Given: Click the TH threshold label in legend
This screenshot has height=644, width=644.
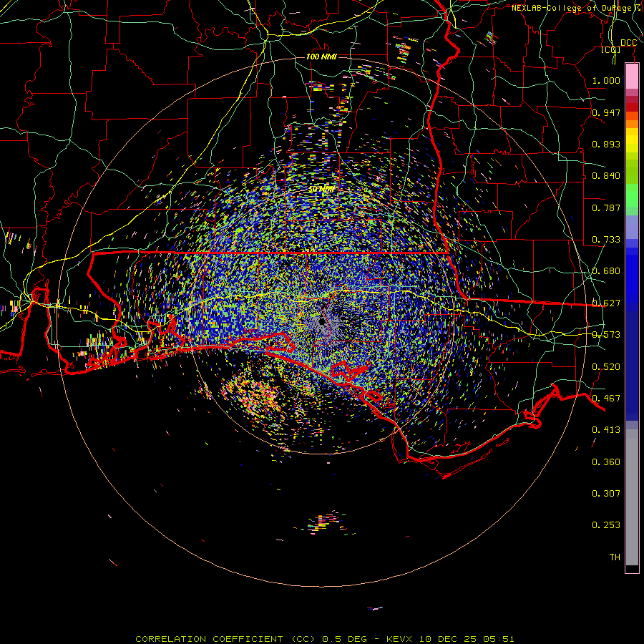Looking at the screenshot, I should click(615, 557).
